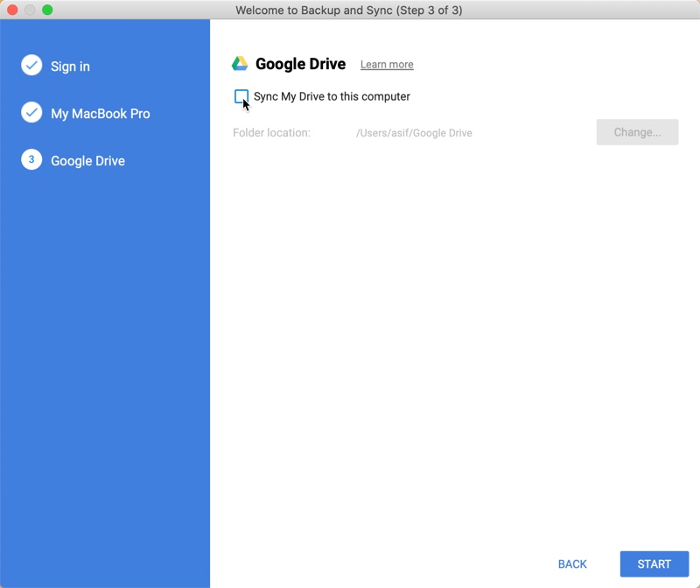Screen dimensions: 700x588
Task: Enable Sync My Drive to this computer
Action: point(241,96)
